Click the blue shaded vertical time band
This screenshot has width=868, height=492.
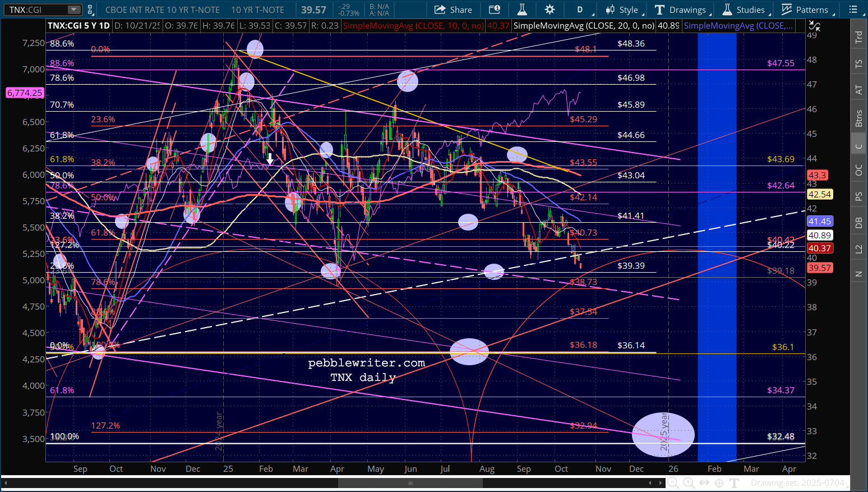pos(717,247)
